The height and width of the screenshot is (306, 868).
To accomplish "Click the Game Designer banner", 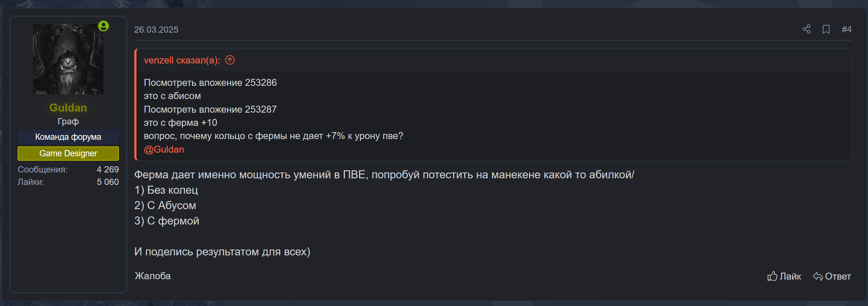I will 68,153.
